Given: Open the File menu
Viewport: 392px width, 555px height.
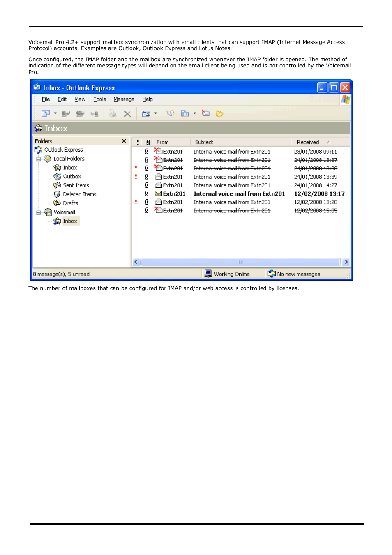Looking at the screenshot, I should [x=46, y=99].
